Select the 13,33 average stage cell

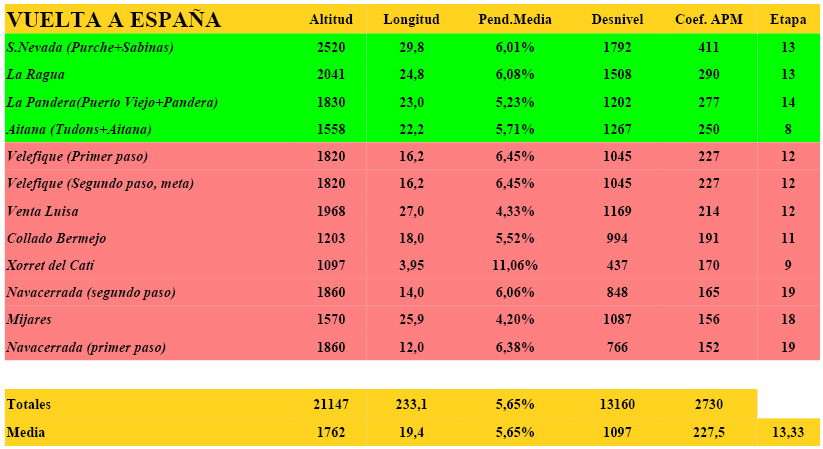click(788, 432)
